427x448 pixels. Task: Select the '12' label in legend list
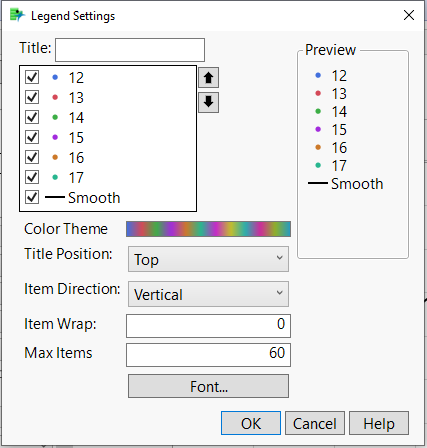coord(76,78)
